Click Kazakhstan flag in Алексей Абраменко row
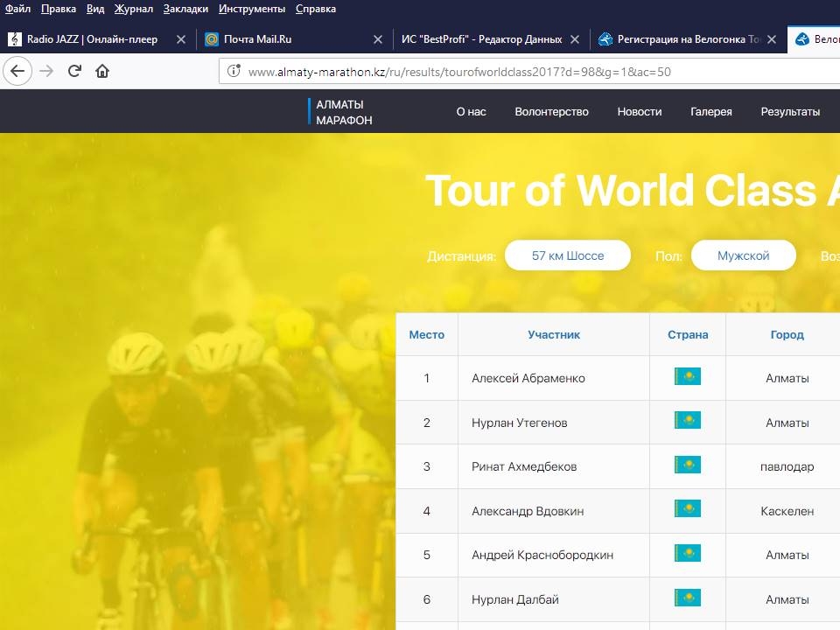Viewport: 840px width, 630px height. [687, 377]
